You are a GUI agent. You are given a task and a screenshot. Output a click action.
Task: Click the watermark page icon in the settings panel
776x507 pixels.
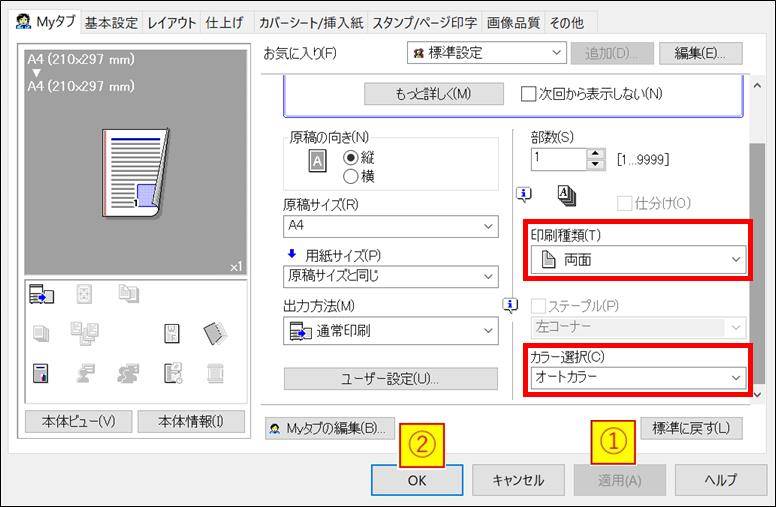pyautogui.click(x=172, y=334)
